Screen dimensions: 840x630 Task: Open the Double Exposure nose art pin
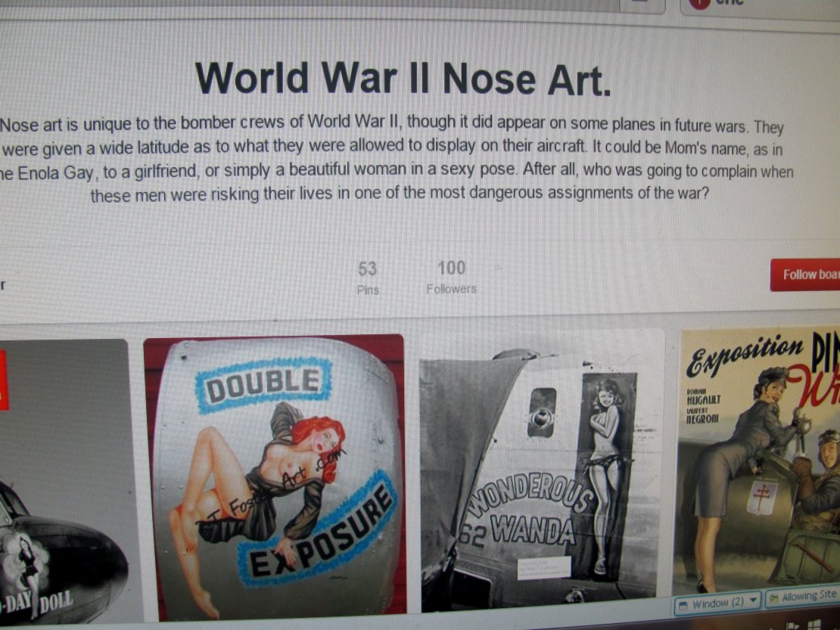tap(274, 478)
